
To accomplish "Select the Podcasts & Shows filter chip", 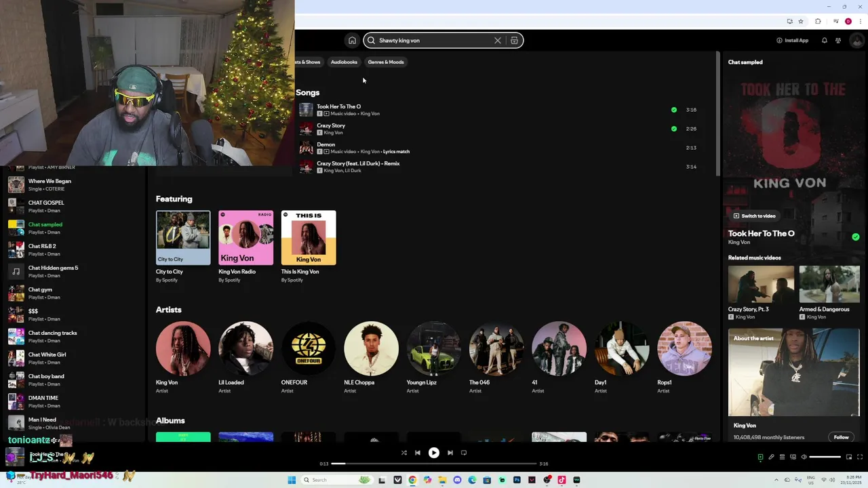I will [308, 62].
